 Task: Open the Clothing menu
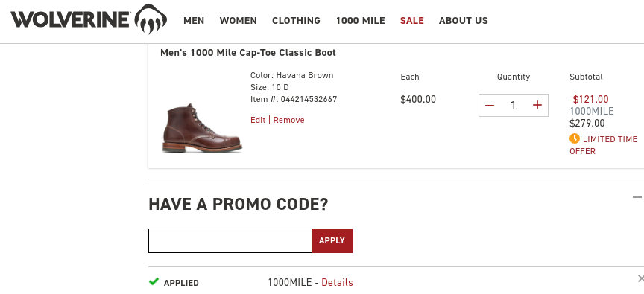(296, 21)
